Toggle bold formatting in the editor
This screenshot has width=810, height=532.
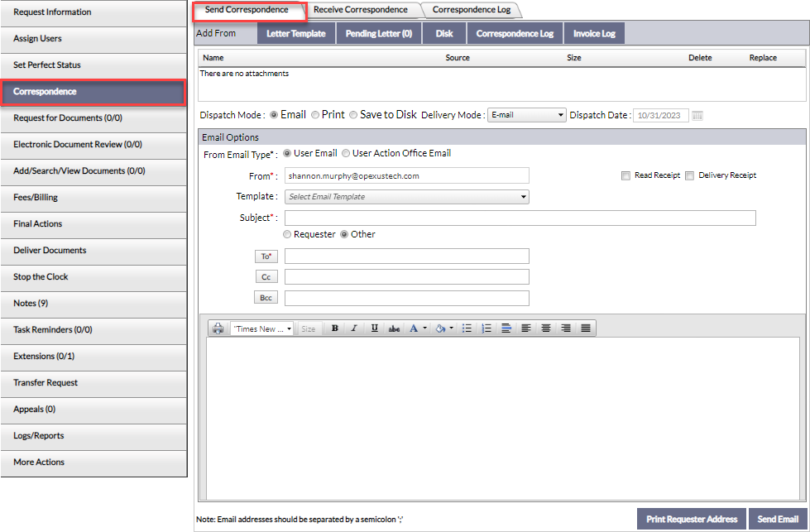[334, 328]
